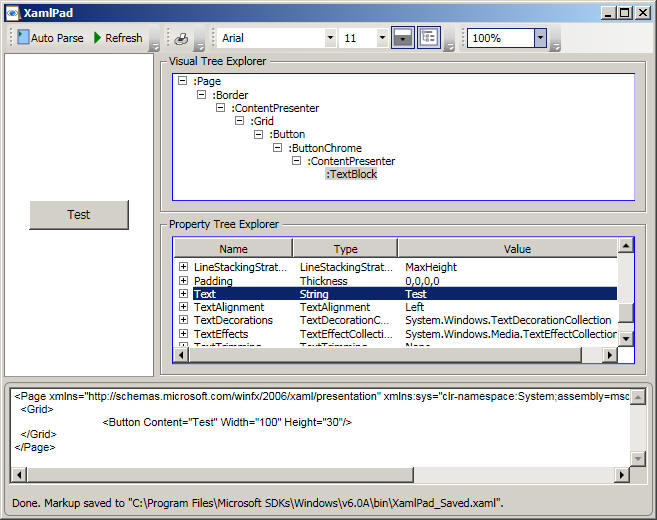Toggle the visual tree explorer icon
The width and height of the screenshot is (657, 520).
click(x=429, y=38)
